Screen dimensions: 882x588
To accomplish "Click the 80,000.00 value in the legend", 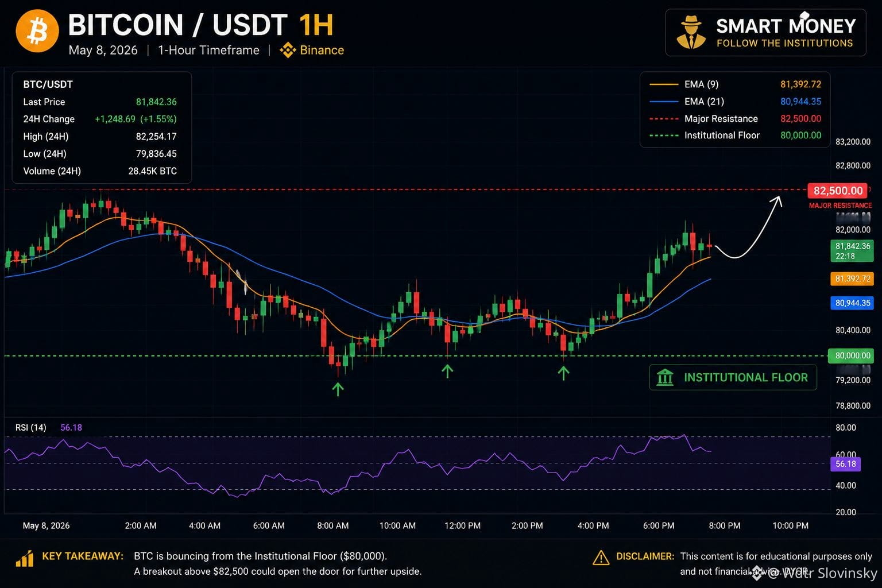I will (800, 136).
